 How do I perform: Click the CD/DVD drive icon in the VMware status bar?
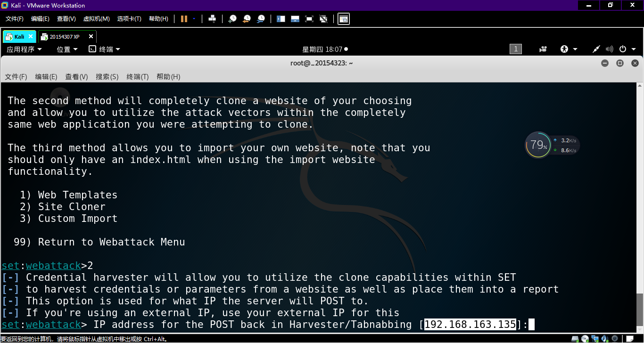tap(585, 339)
